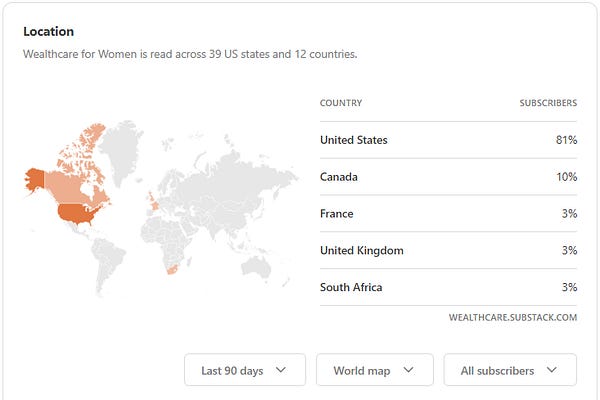Click the SUBSCRIBERS column header
Screen dimensions: 600x400
click(548, 103)
